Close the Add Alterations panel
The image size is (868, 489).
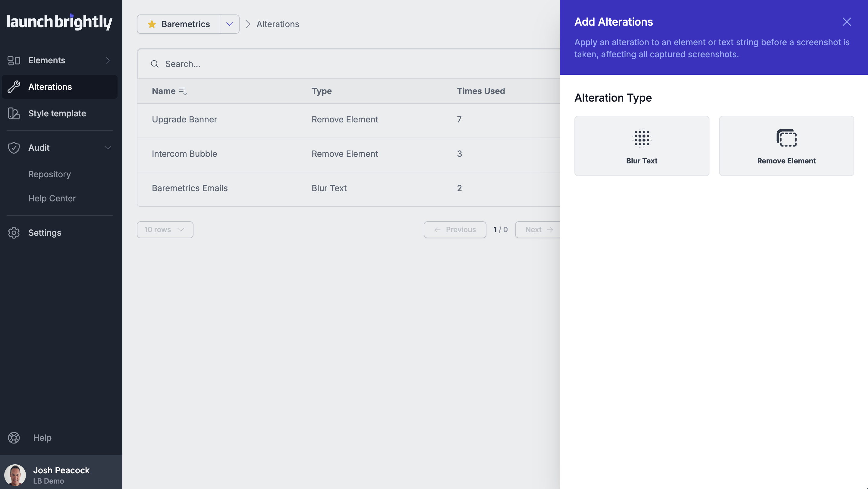[846, 22]
